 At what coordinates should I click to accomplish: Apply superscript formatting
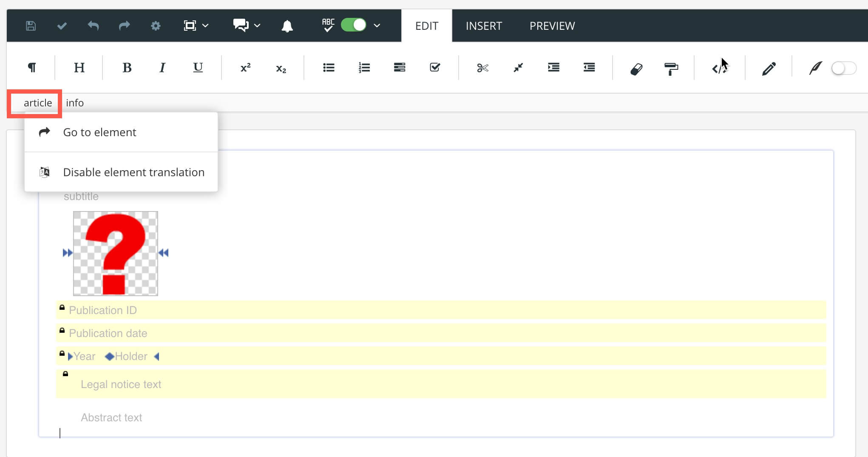click(244, 67)
